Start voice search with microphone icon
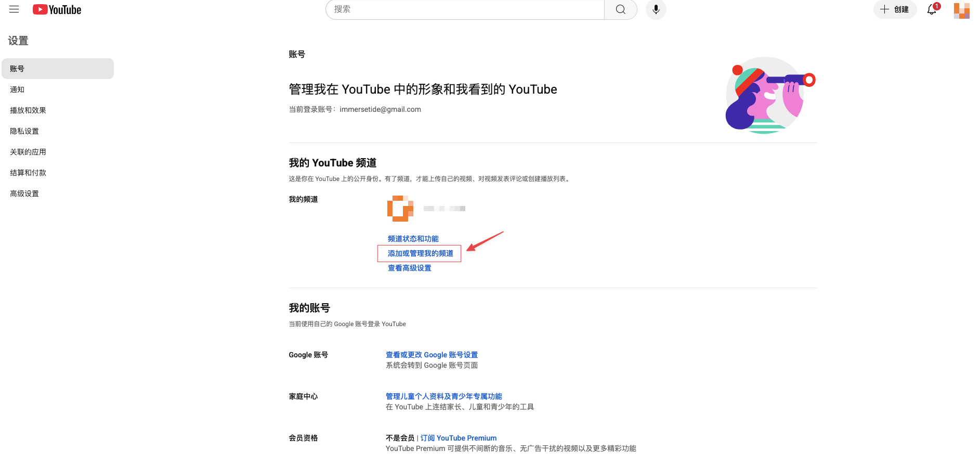 coord(656,9)
